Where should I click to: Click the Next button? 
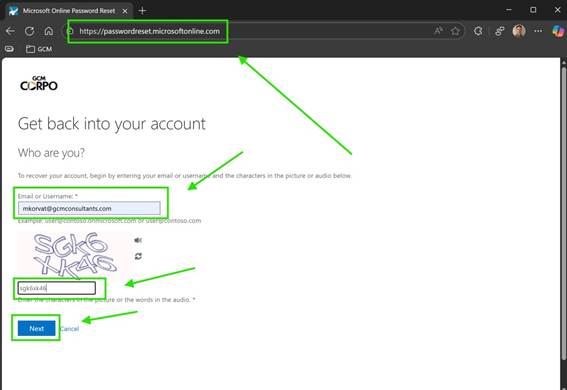coord(37,328)
